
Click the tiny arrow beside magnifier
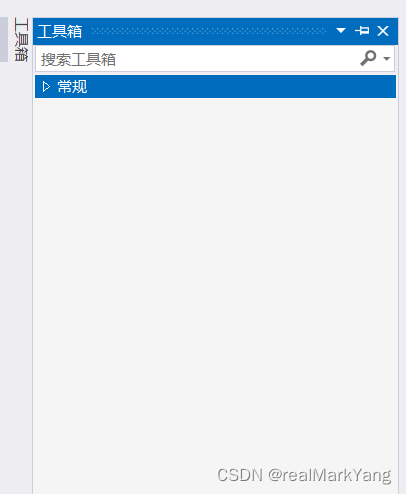387,59
